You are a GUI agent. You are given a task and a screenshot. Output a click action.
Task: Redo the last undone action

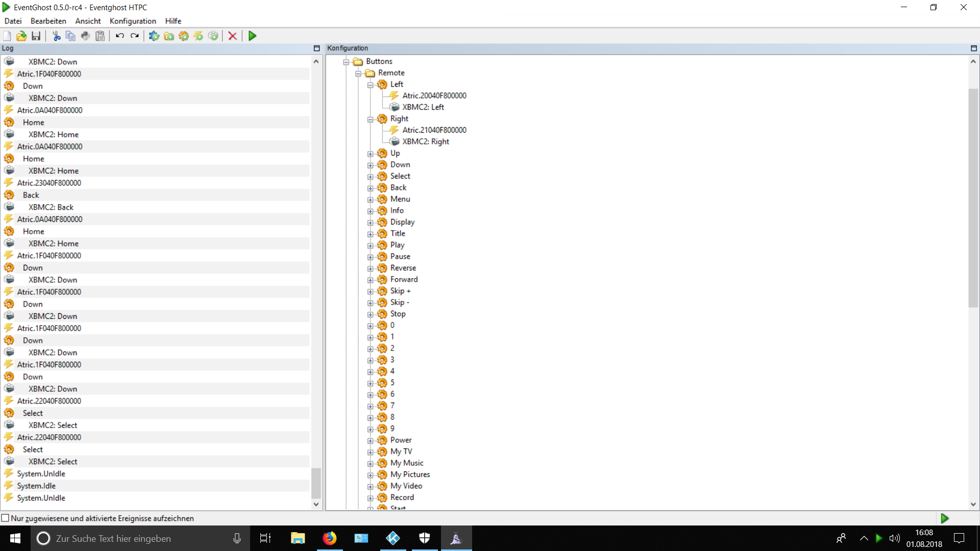(135, 36)
